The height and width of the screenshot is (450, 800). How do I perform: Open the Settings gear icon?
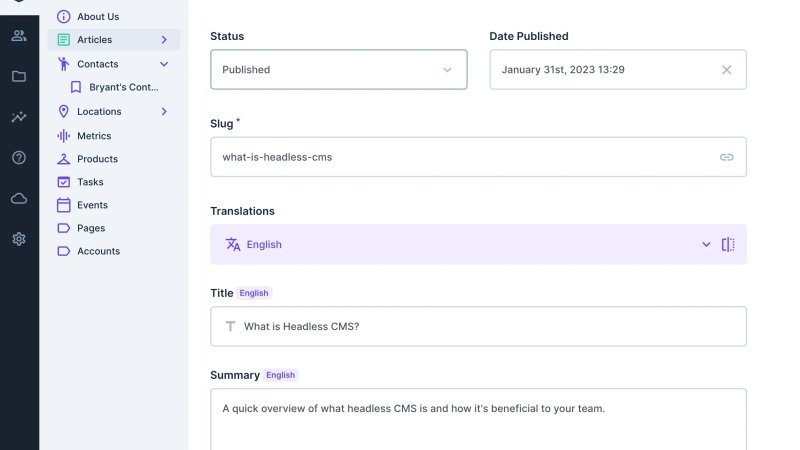pyautogui.click(x=19, y=239)
